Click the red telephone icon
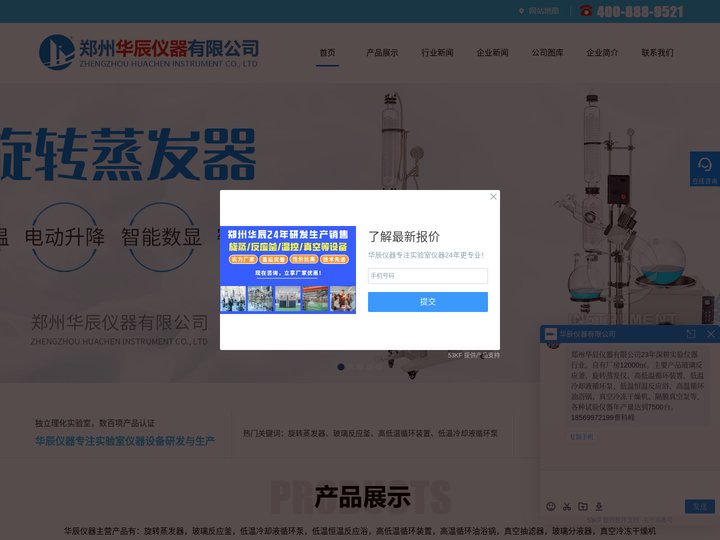The height and width of the screenshot is (540, 720). click(x=585, y=11)
